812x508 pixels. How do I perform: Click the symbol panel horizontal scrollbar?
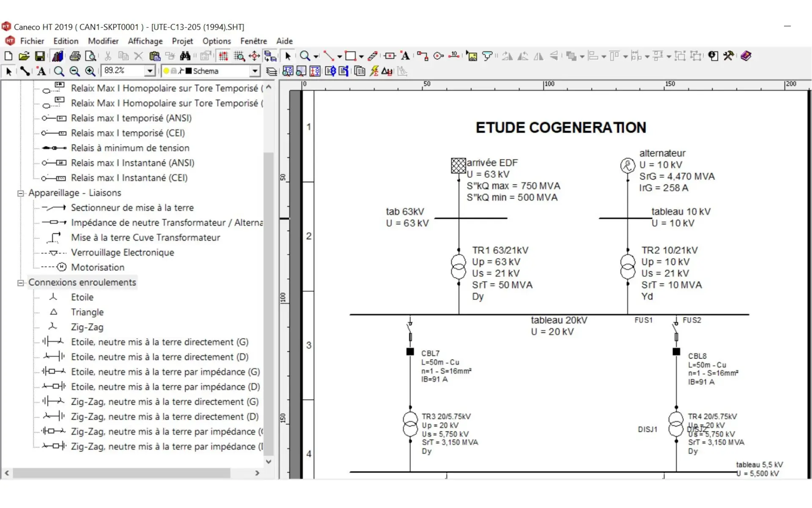(122, 473)
